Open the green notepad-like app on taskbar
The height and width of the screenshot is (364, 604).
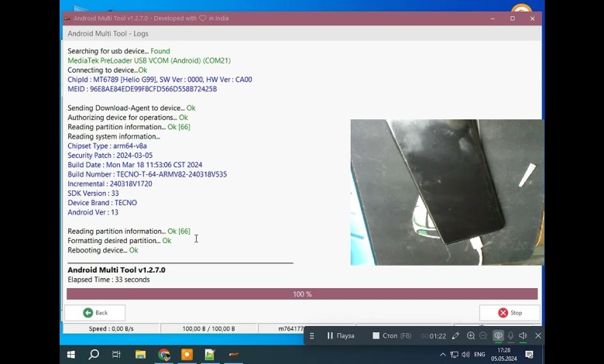point(210,355)
